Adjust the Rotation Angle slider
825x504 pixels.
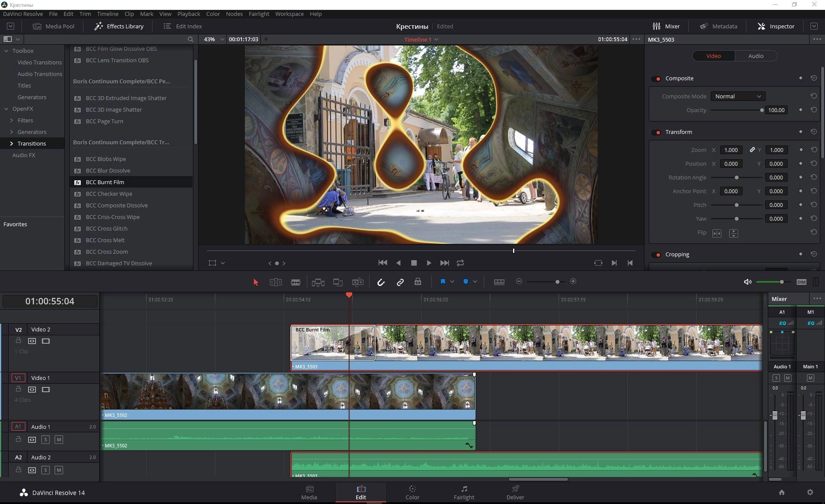coord(736,177)
